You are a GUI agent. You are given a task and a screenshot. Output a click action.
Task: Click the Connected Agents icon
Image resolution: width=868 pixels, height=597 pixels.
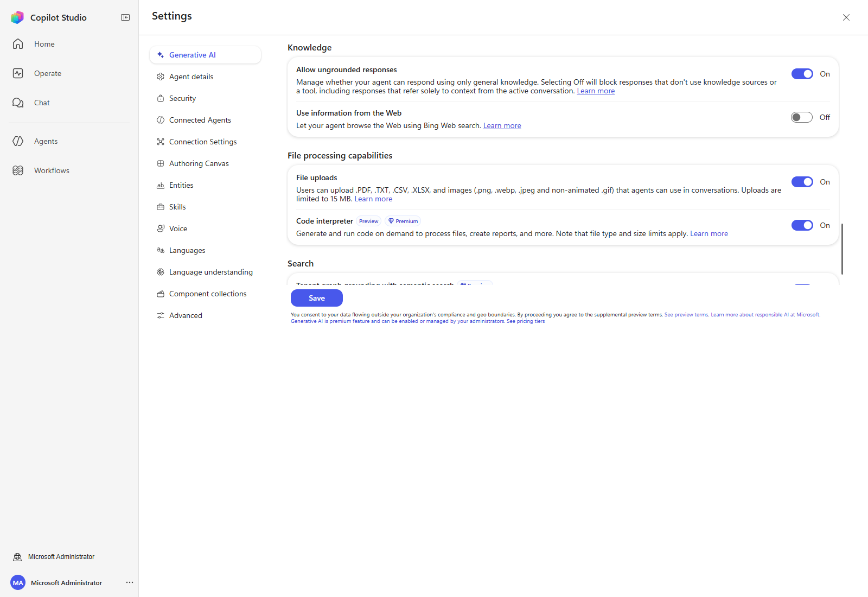pos(161,120)
